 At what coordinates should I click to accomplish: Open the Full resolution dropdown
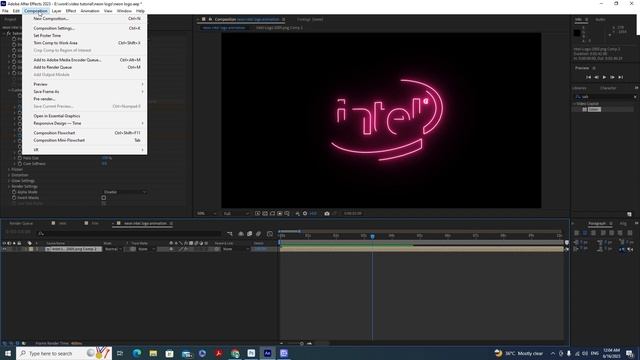point(236,213)
